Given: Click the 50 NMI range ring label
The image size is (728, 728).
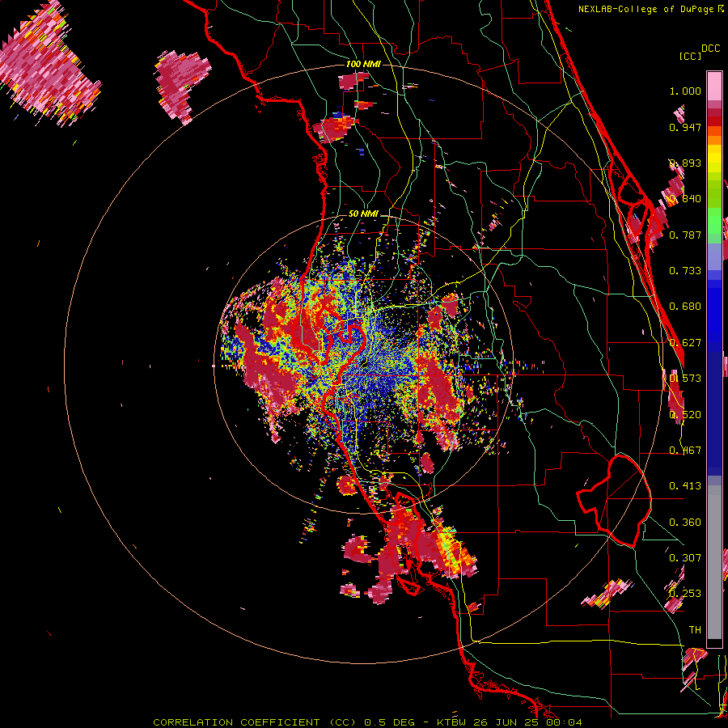Looking at the screenshot, I should tap(363, 214).
